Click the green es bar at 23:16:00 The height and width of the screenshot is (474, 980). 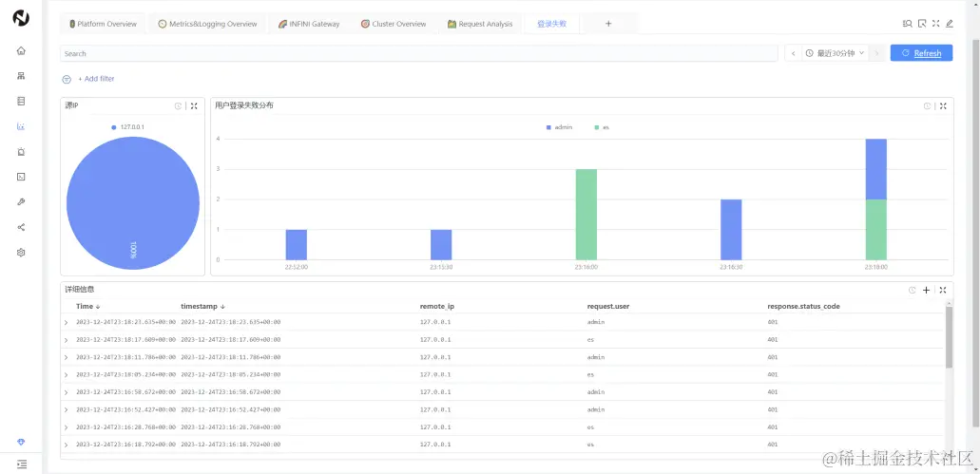point(586,215)
